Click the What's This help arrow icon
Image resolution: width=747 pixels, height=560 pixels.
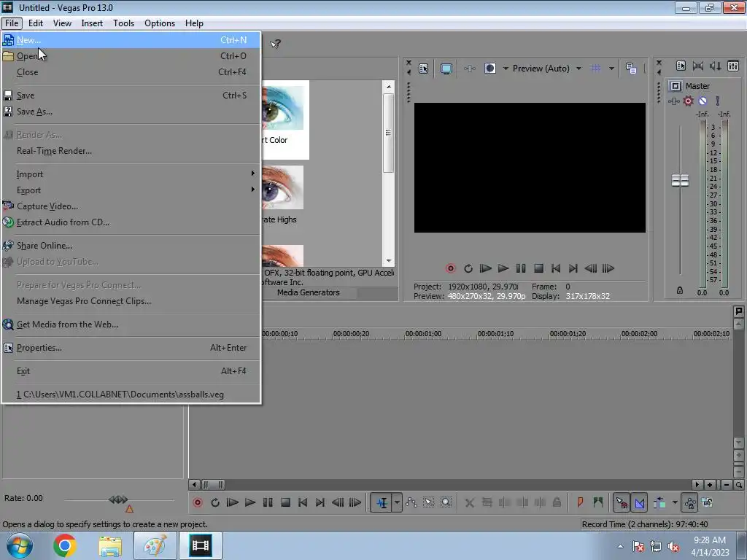[x=275, y=44]
